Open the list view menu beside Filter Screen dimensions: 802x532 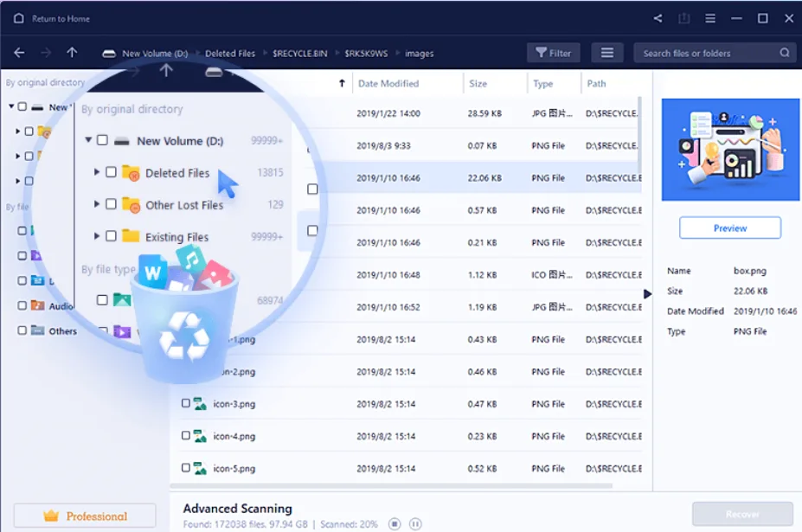(x=606, y=52)
